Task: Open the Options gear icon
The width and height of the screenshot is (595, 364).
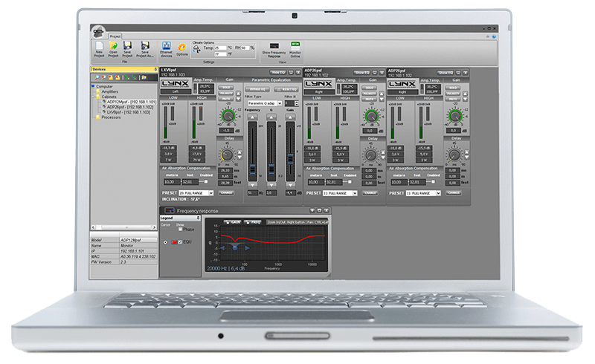Action: coord(182,46)
